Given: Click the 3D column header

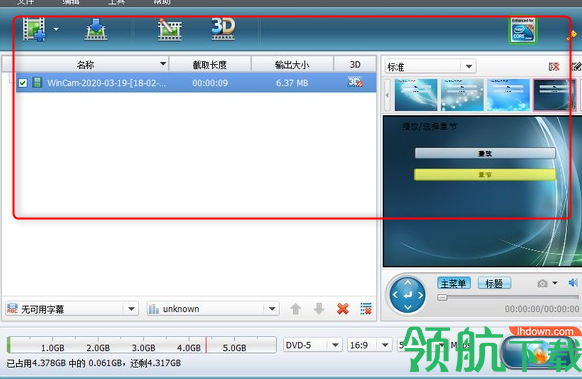Looking at the screenshot, I should [355, 65].
